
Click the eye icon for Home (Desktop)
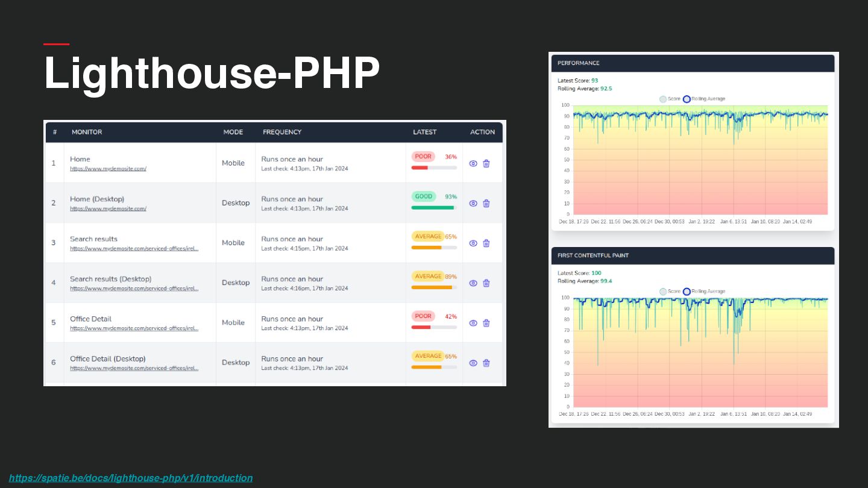(473, 203)
